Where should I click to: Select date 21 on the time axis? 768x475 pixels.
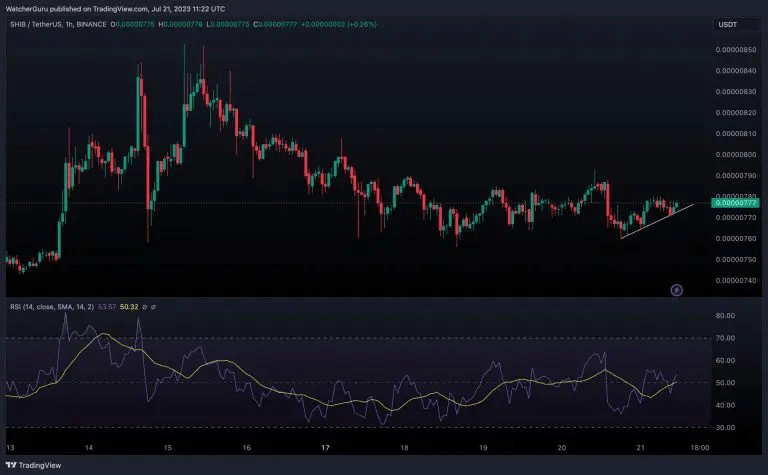tap(641, 448)
